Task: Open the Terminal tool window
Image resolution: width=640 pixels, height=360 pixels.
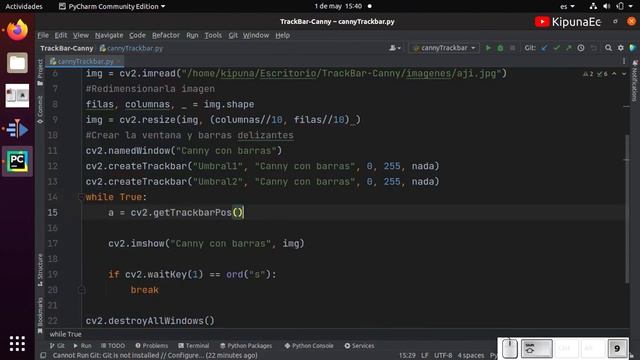Action: tap(193, 346)
